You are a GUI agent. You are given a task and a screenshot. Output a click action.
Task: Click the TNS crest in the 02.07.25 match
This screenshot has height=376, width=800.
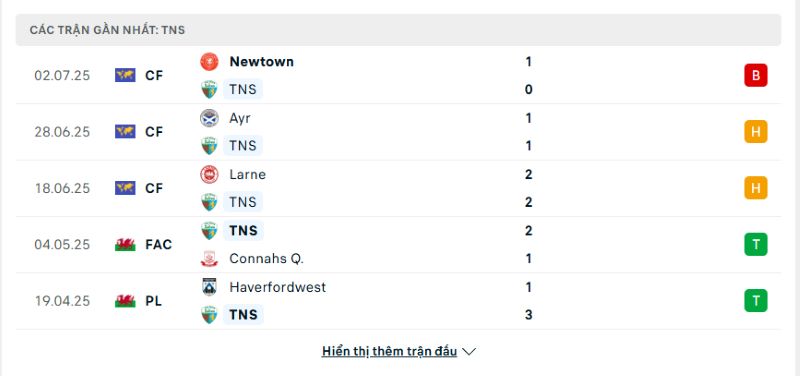209,90
